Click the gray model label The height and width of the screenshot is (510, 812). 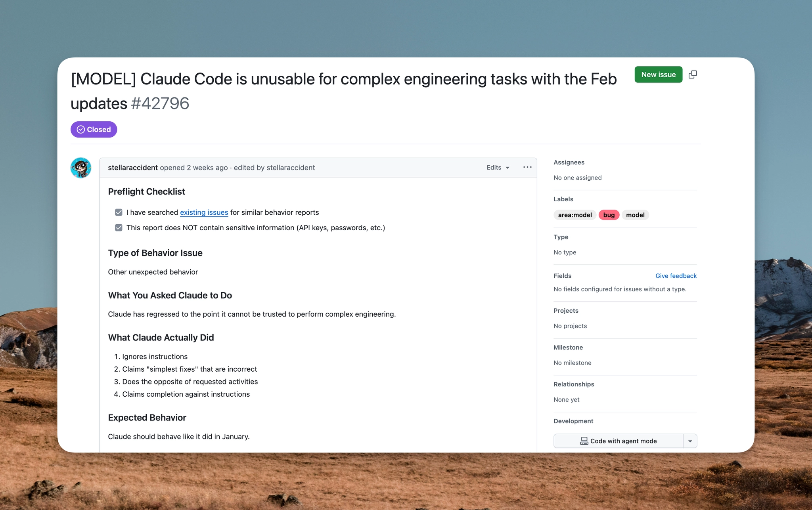tap(635, 215)
